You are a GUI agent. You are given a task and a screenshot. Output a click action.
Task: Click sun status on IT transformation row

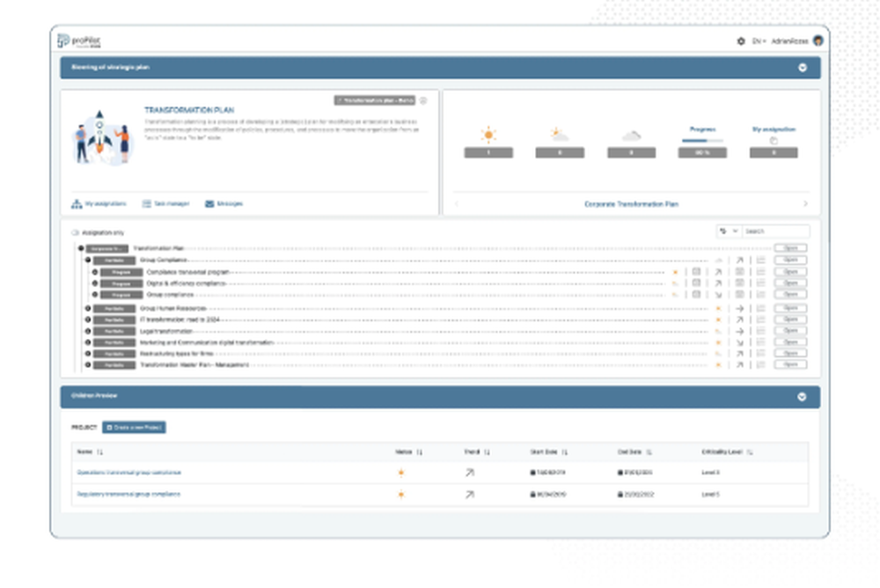718,320
